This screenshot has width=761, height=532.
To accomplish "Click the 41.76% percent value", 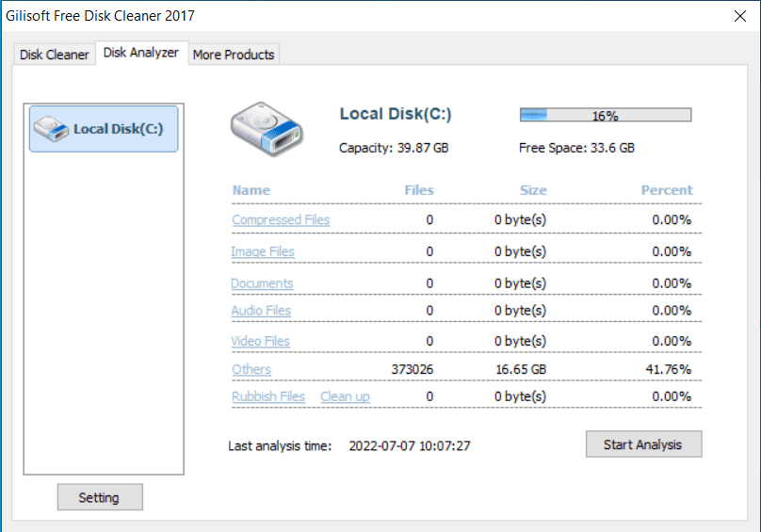I will (669, 369).
